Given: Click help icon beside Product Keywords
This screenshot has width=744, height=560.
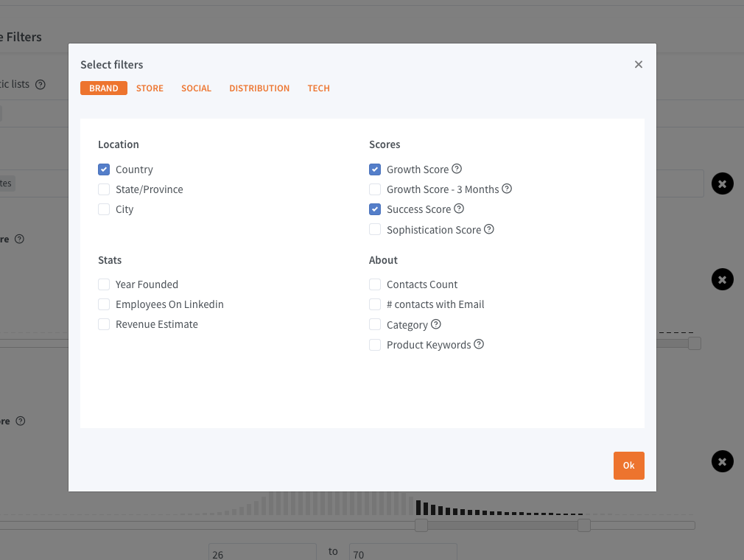Looking at the screenshot, I should pos(479,344).
